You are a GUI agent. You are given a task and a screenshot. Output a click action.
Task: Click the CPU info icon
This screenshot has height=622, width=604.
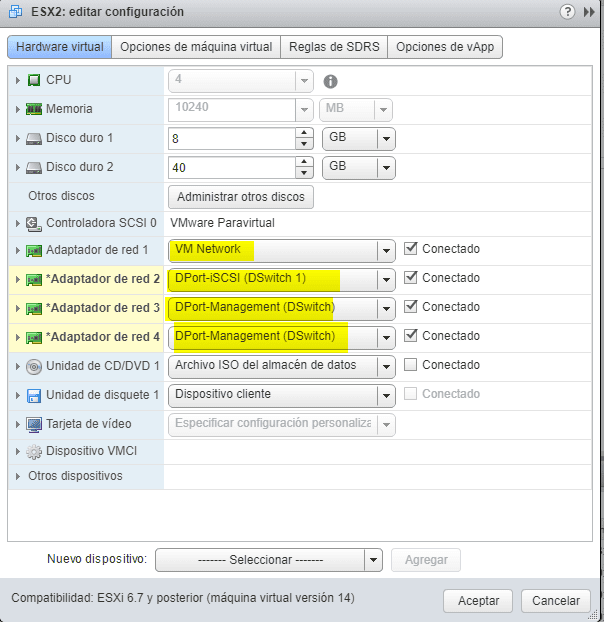[330, 82]
